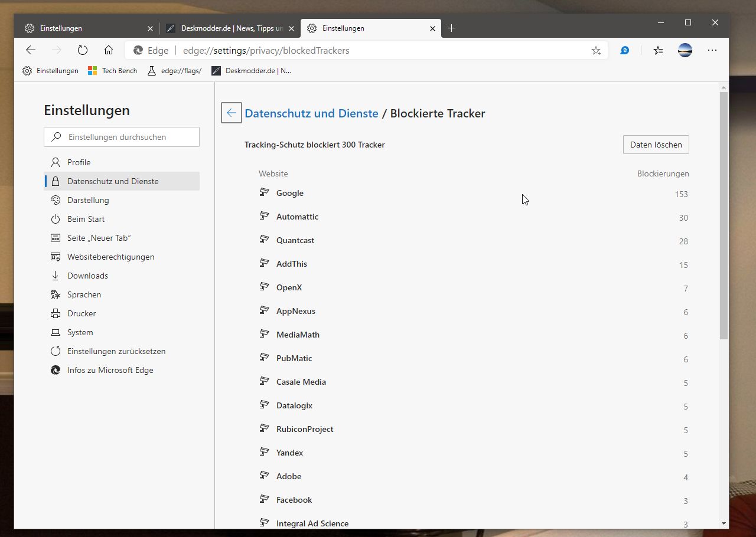This screenshot has height=537, width=756.
Task: Click the Daten löschen button
Action: pos(656,145)
